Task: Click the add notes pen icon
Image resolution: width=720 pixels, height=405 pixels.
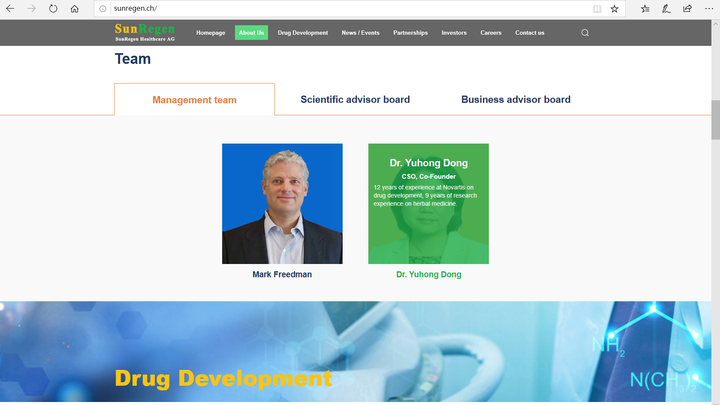Action: (x=666, y=9)
